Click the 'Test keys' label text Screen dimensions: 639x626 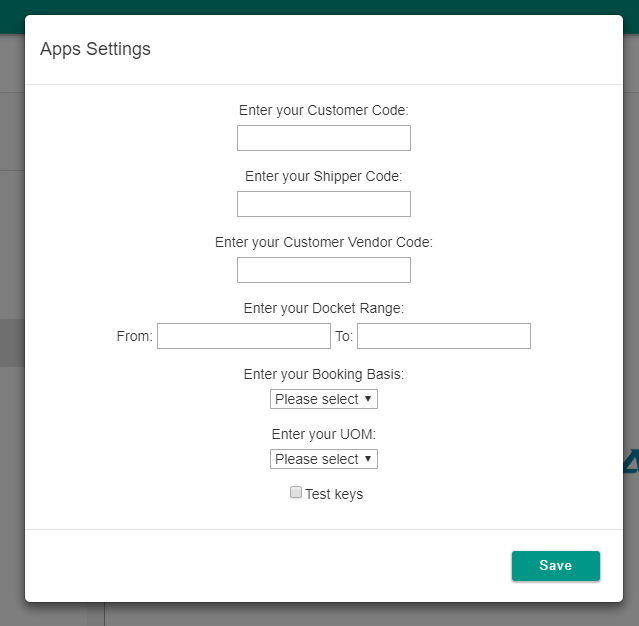(x=334, y=494)
